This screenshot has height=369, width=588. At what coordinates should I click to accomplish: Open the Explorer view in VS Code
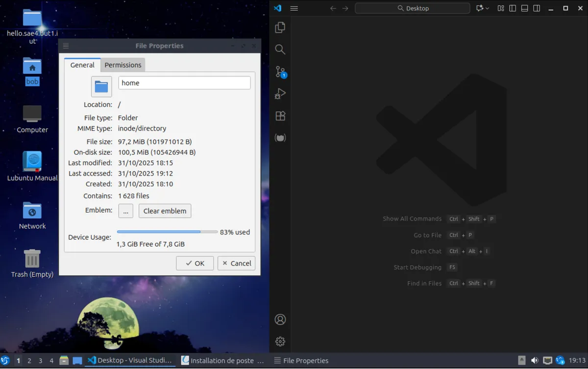[x=280, y=27]
